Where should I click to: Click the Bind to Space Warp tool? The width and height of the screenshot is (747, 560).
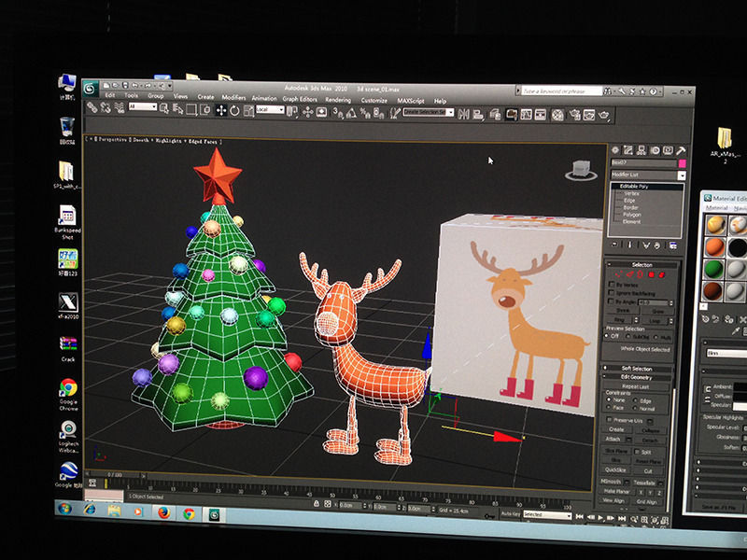[120, 108]
